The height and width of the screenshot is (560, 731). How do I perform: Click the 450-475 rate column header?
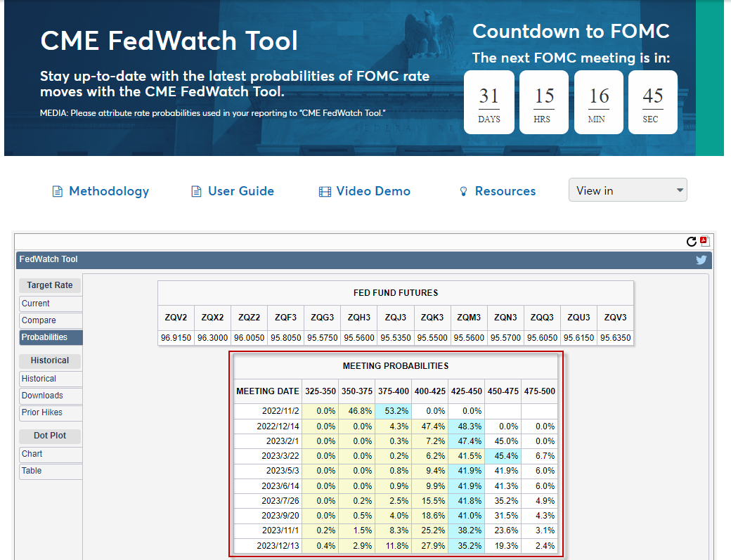click(x=503, y=391)
